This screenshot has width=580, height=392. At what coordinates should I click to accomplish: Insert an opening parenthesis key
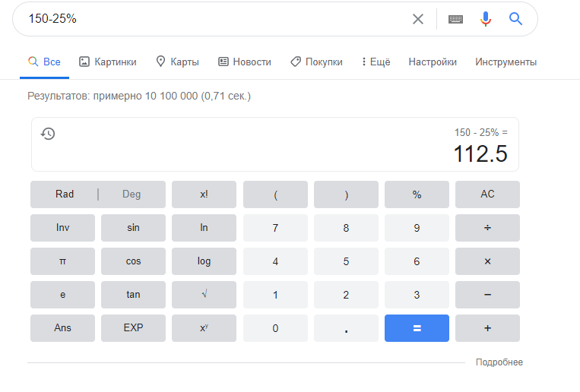pyautogui.click(x=275, y=194)
